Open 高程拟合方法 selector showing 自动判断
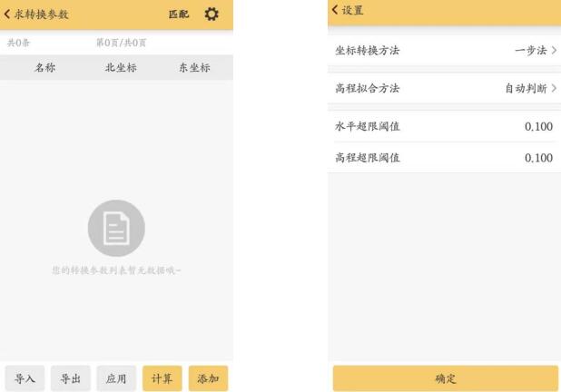Viewport: 561px width, 392px height. (x=445, y=88)
